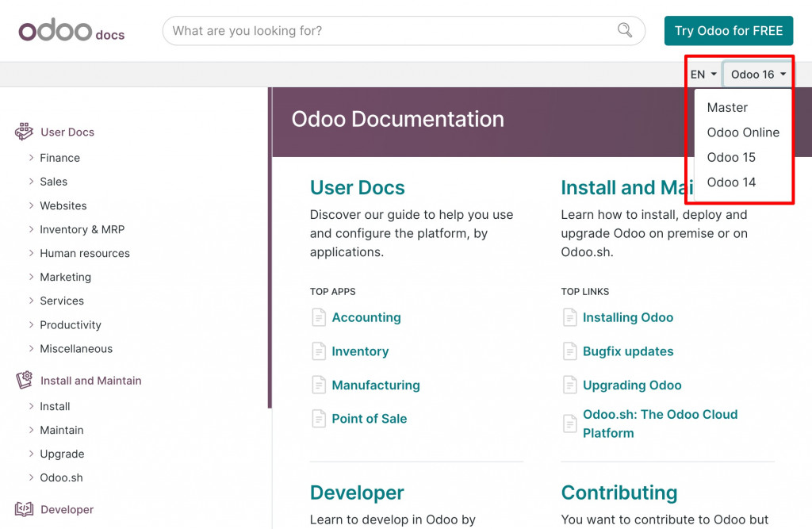Screen dimensions: 812x529
Task: Click the Contributing section heading
Action: coord(619,493)
